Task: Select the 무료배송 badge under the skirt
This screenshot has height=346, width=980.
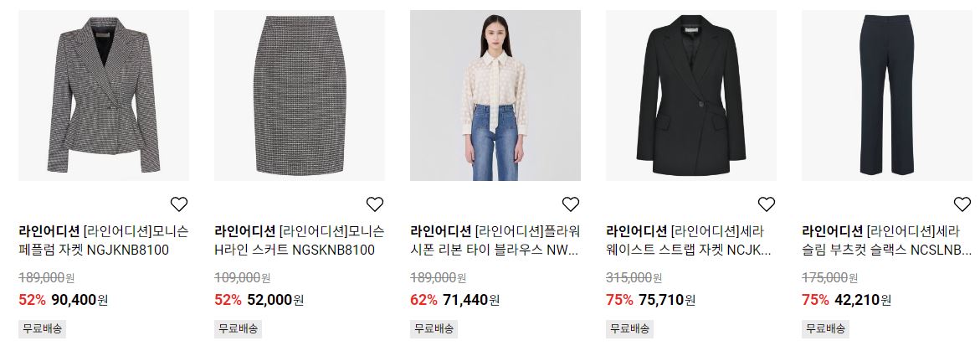Action: point(238,328)
